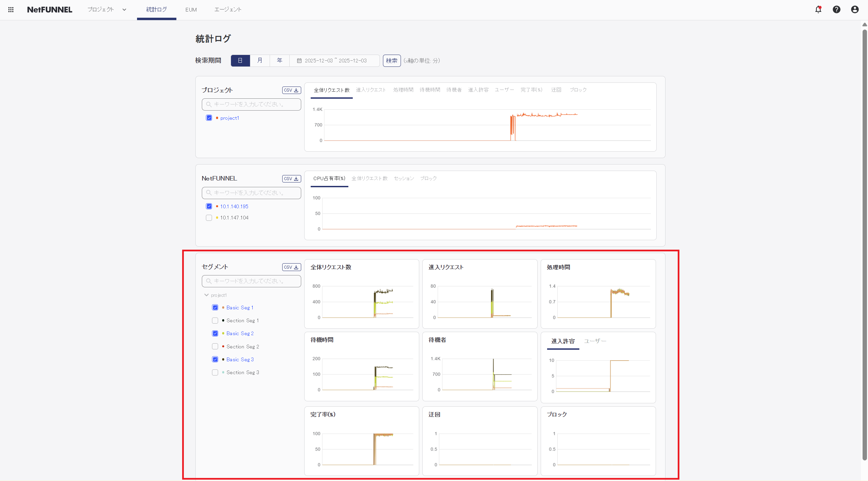Screen dimensions: 868x481
Task: Download CSV for the セグメント panel
Action: tap(291, 267)
